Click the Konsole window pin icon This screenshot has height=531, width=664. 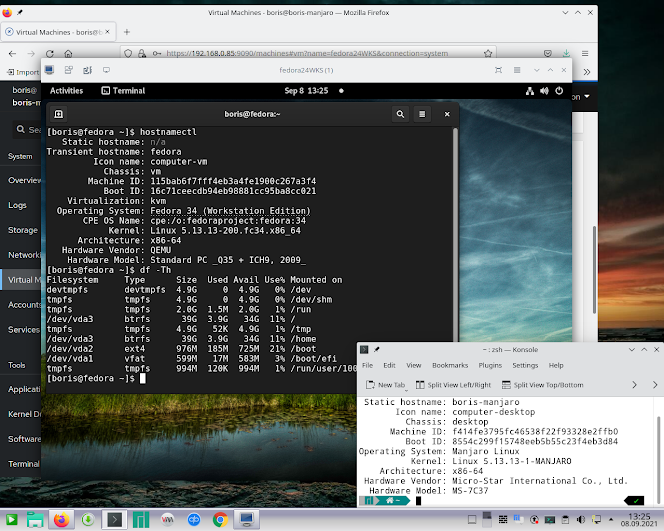pos(376,349)
